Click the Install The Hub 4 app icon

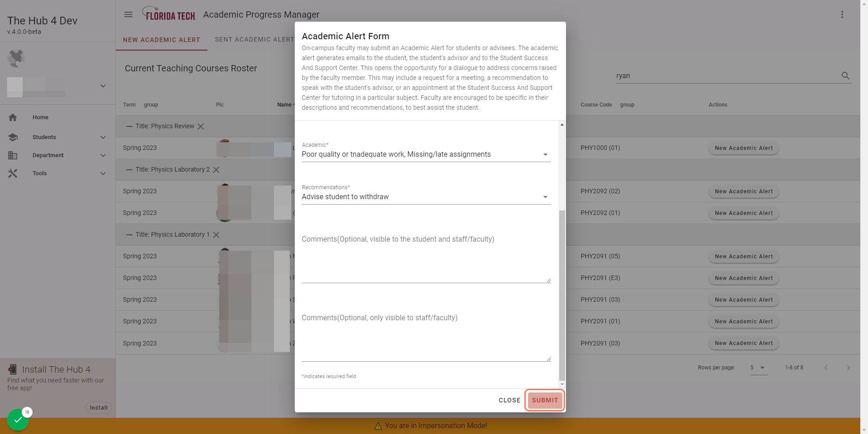click(x=13, y=369)
